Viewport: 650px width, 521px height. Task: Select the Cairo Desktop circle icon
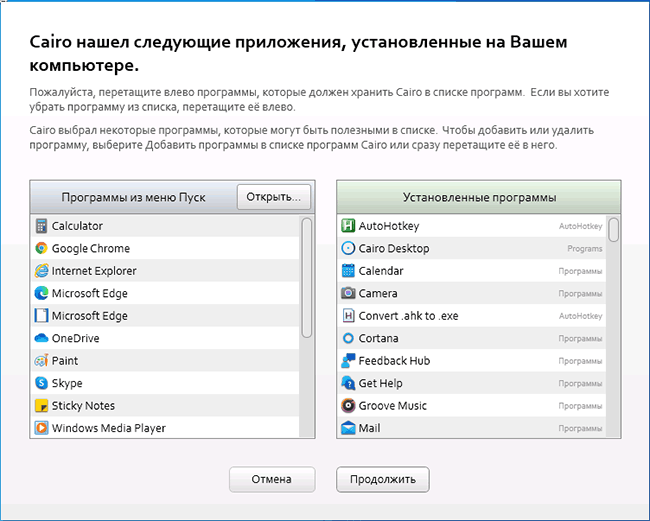[x=348, y=248]
